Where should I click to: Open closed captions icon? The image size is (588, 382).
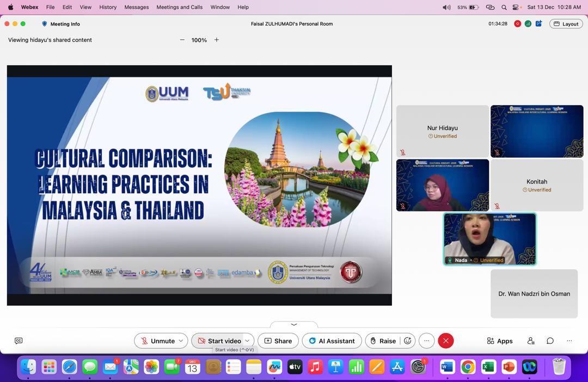tap(19, 341)
